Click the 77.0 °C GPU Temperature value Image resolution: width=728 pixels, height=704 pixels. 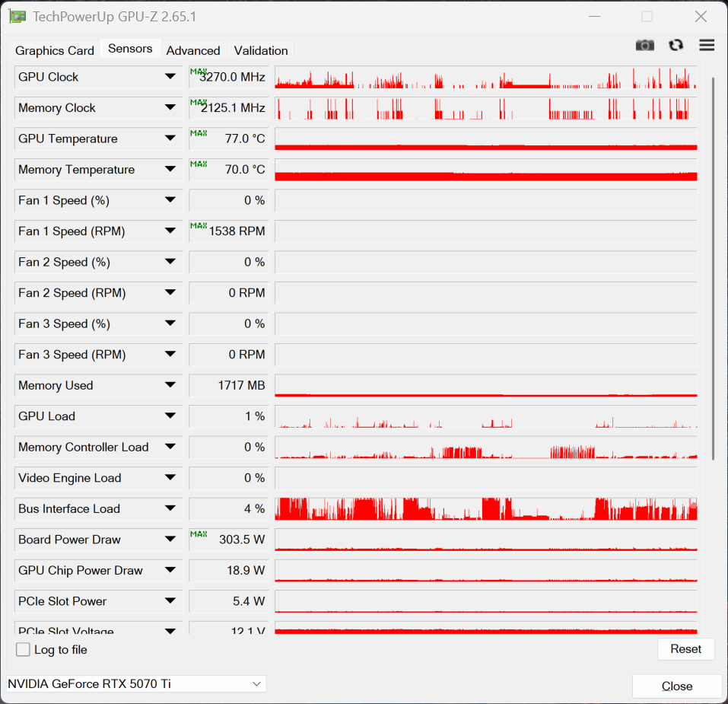[229, 139]
